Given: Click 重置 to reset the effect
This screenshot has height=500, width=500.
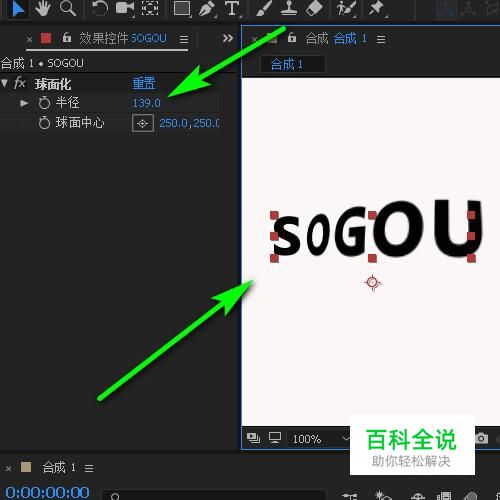Looking at the screenshot, I should (144, 83).
